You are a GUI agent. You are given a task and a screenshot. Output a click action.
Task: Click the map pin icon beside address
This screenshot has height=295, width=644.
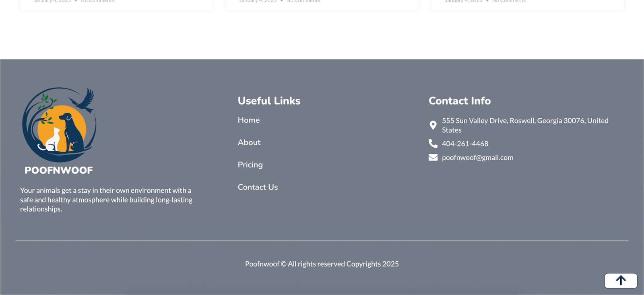click(433, 125)
